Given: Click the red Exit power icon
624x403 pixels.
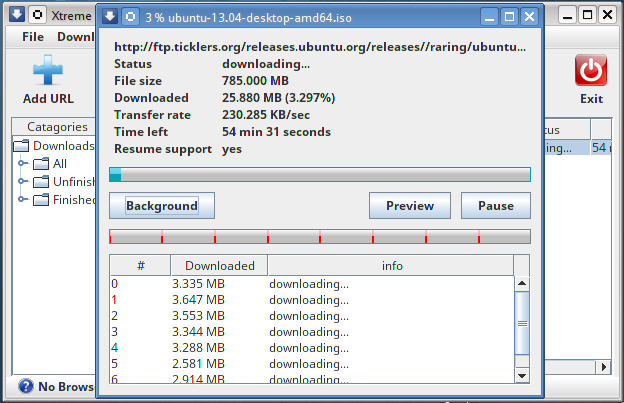Looking at the screenshot, I should (x=591, y=70).
